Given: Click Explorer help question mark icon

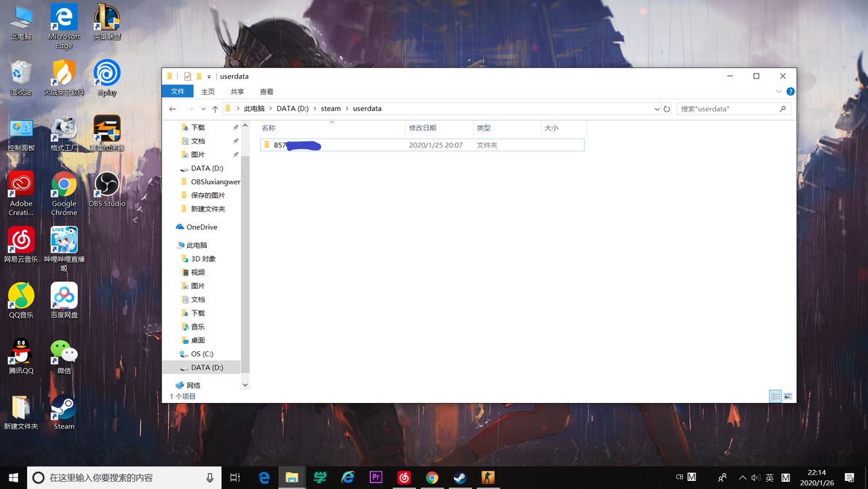Looking at the screenshot, I should click(x=791, y=91).
